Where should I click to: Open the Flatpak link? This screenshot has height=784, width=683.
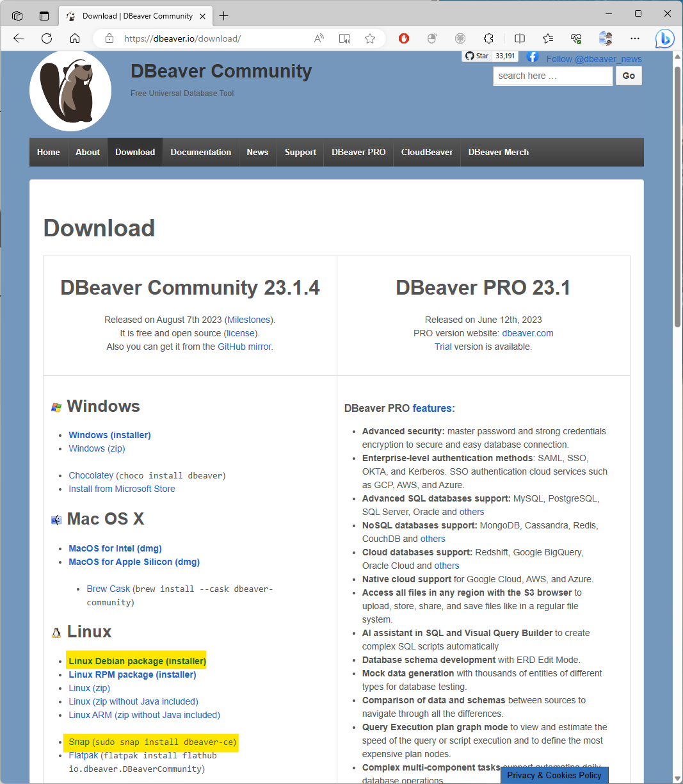84,755
